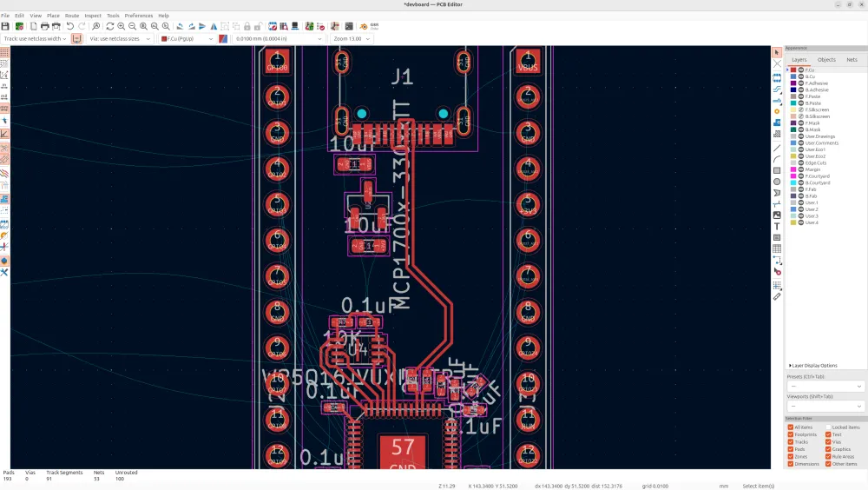Image resolution: width=868 pixels, height=490 pixels.
Task: Select the Edge.Cuts layer row
Action: (815, 162)
